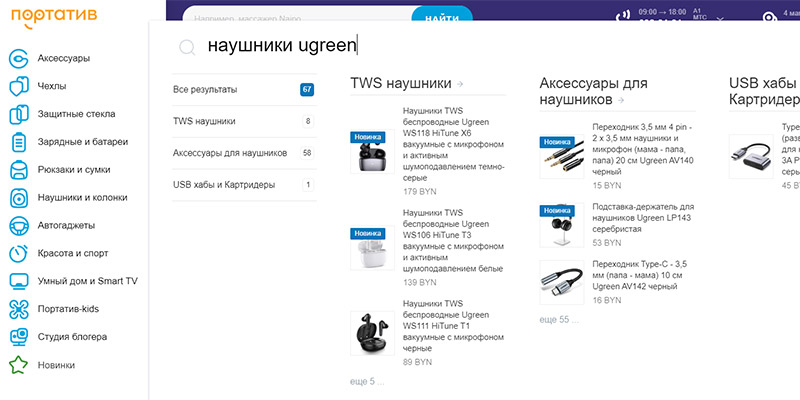
Task: Open Ugreen WS111 HiTune T1 product title
Action: click(453, 326)
